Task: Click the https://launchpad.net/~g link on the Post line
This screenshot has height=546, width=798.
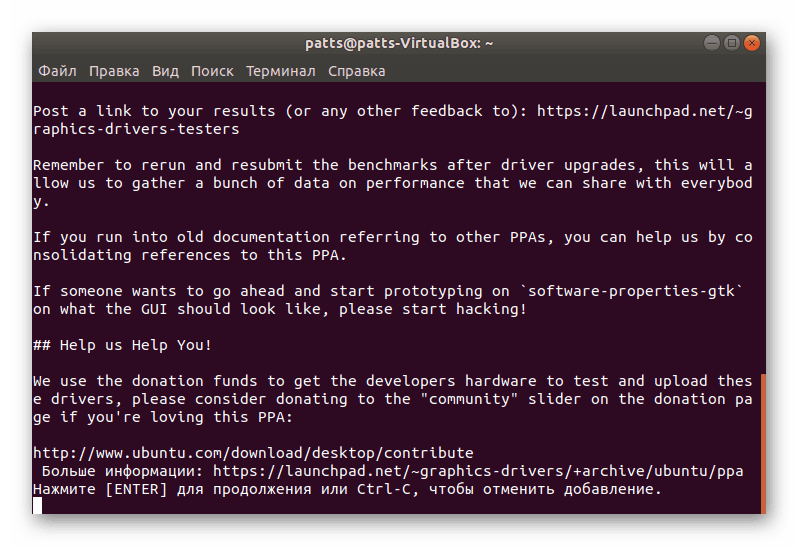Action: tap(645, 111)
